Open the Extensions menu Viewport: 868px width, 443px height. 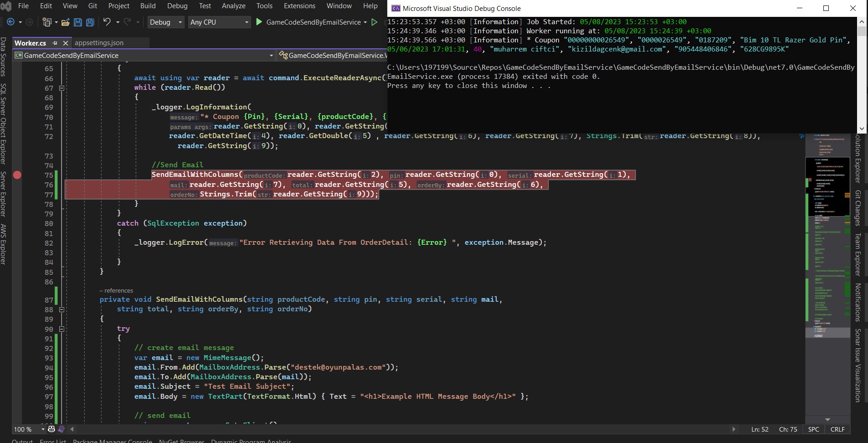click(299, 6)
